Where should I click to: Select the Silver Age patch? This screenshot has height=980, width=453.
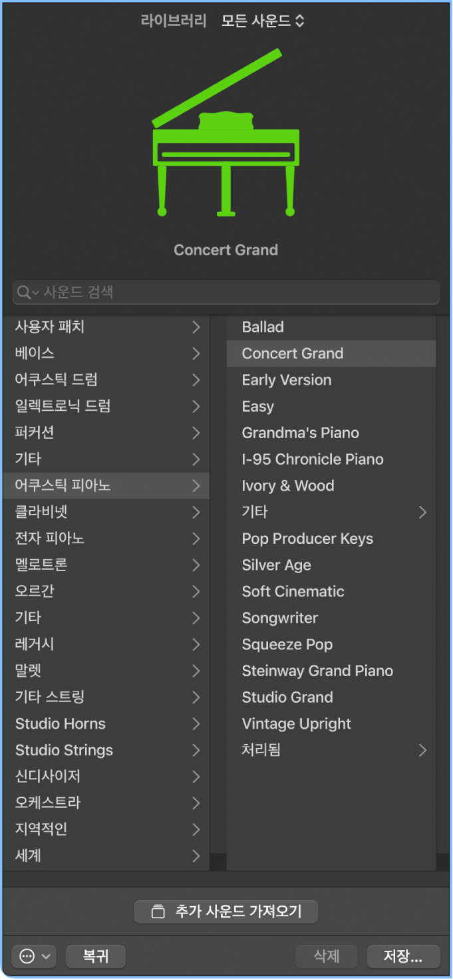[x=331, y=565]
